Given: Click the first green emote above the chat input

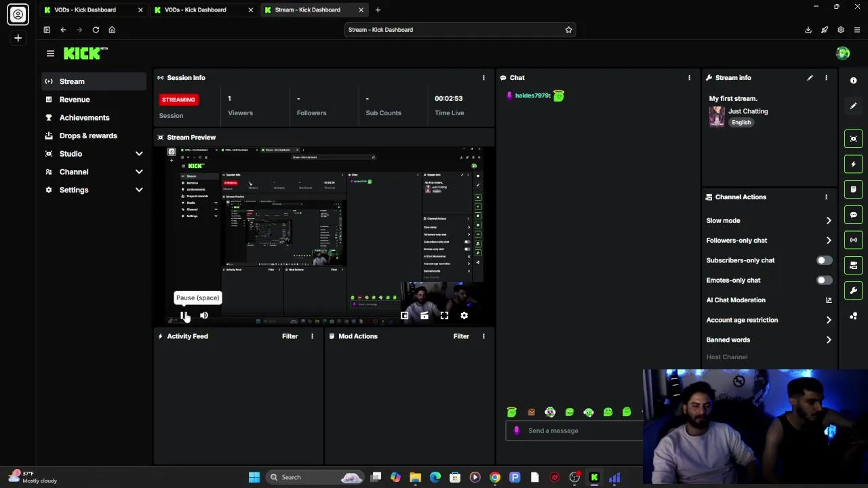Looking at the screenshot, I should click(512, 412).
